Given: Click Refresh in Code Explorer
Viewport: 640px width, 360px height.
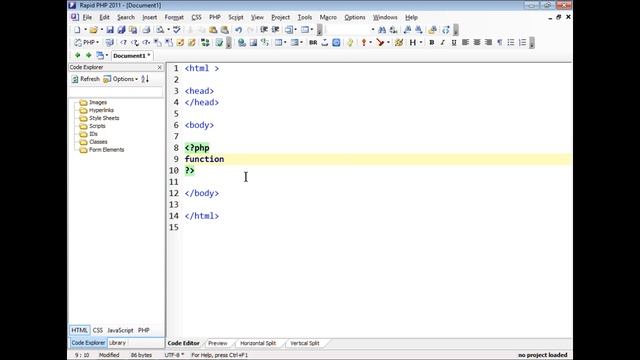Looking at the screenshot, I should [x=86, y=79].
